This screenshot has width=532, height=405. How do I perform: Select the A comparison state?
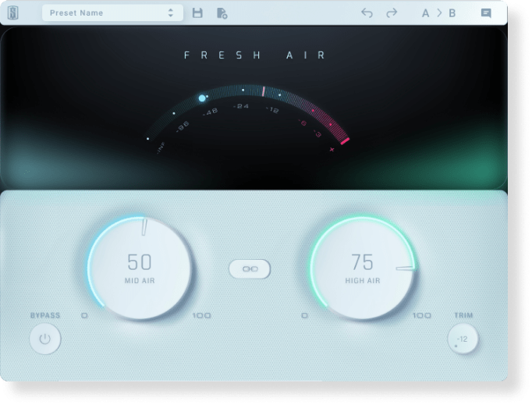pyautogui.click(x=426, y=12)
